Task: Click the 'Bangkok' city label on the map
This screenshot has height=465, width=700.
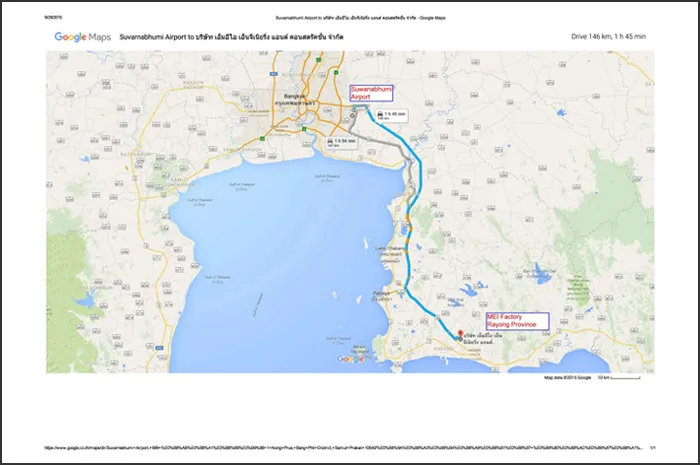Action: (294, 96)
